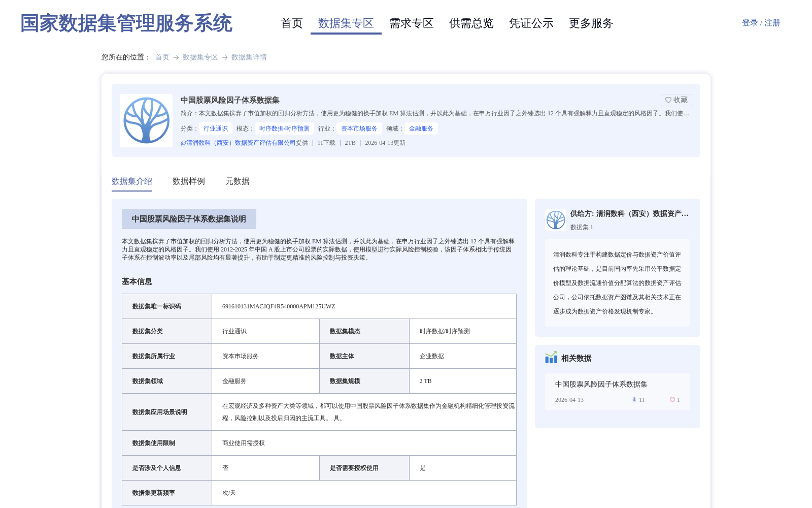The image size is (812, 508).
Task: Click the 相关数据 heading text
Action: click(577, 358)
